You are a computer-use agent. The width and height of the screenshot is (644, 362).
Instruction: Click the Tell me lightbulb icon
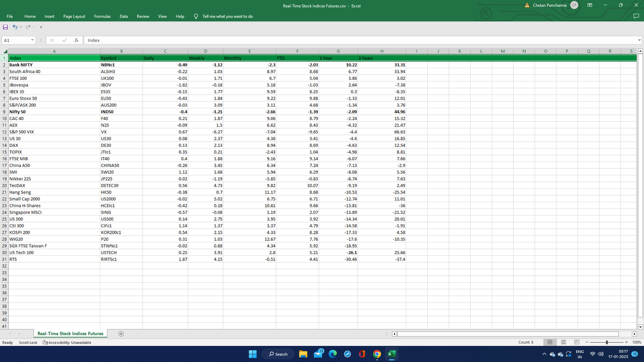point(196,17)
